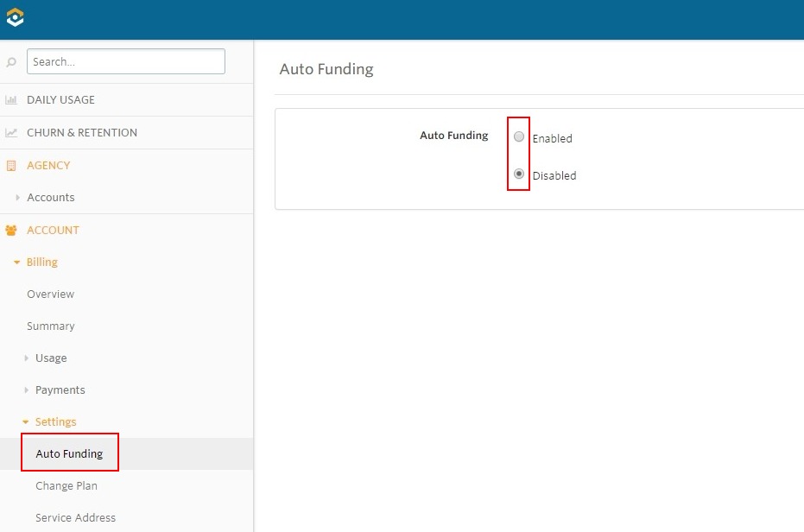Viewport: 804px width, 532px height.
Task: Click the Daily Usage bar chart icon
Action: [10, 100]
